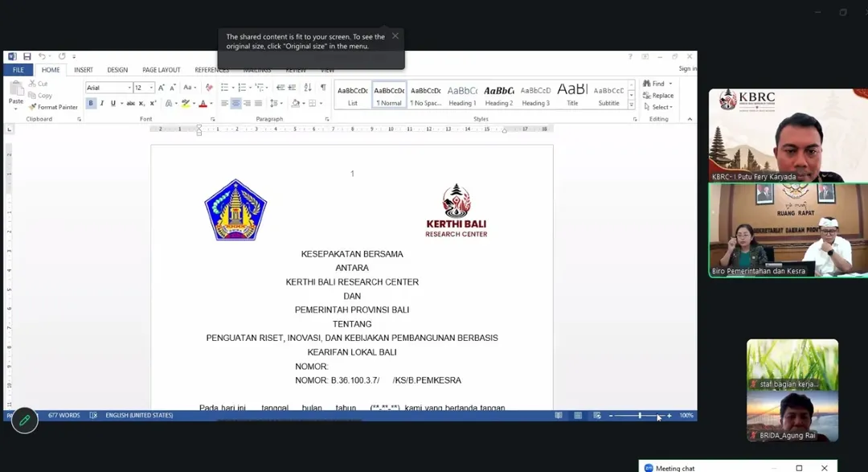Expand line spacing options
Viewport: 868px width, 472px height.
click(x=275, y=103)
